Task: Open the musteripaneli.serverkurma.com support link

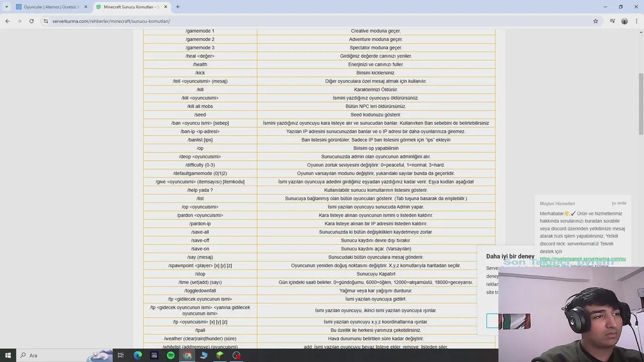Action: 583,259
